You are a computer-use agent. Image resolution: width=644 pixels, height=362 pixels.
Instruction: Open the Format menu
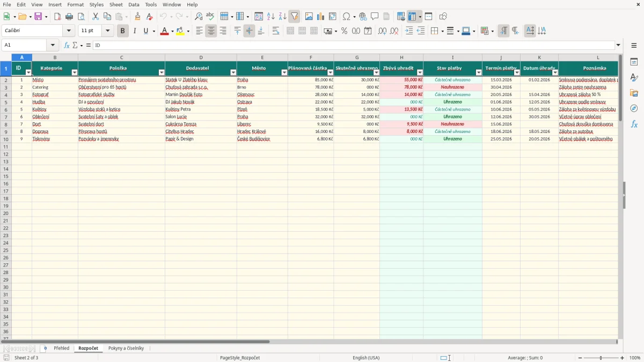76,4
